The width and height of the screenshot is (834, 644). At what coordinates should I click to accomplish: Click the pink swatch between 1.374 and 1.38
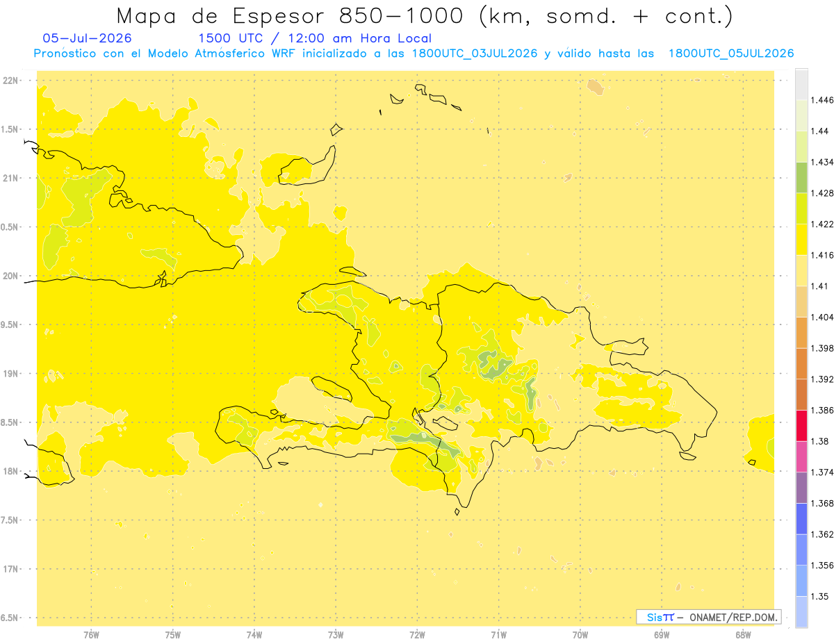(801, 456)
